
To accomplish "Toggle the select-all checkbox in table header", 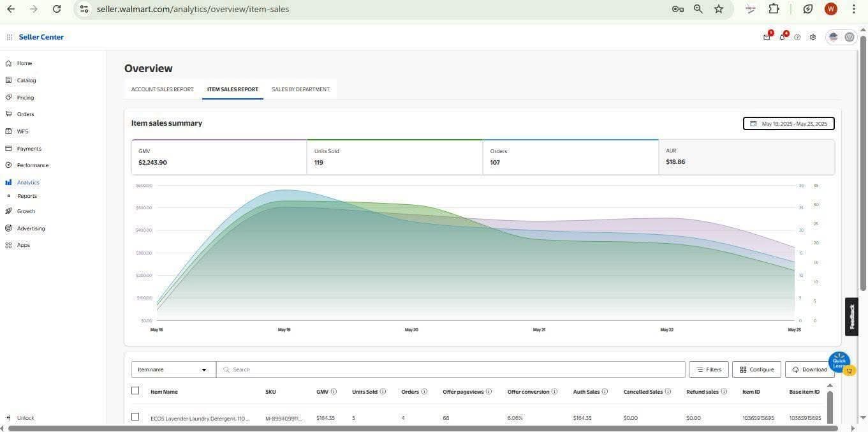I will (x=135, y=391).
